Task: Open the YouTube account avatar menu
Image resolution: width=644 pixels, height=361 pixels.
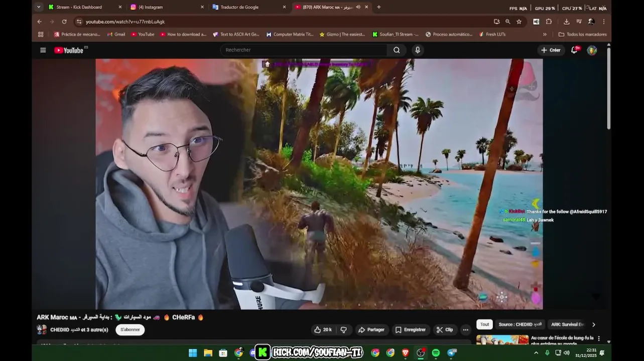Action: click(592, 50)
